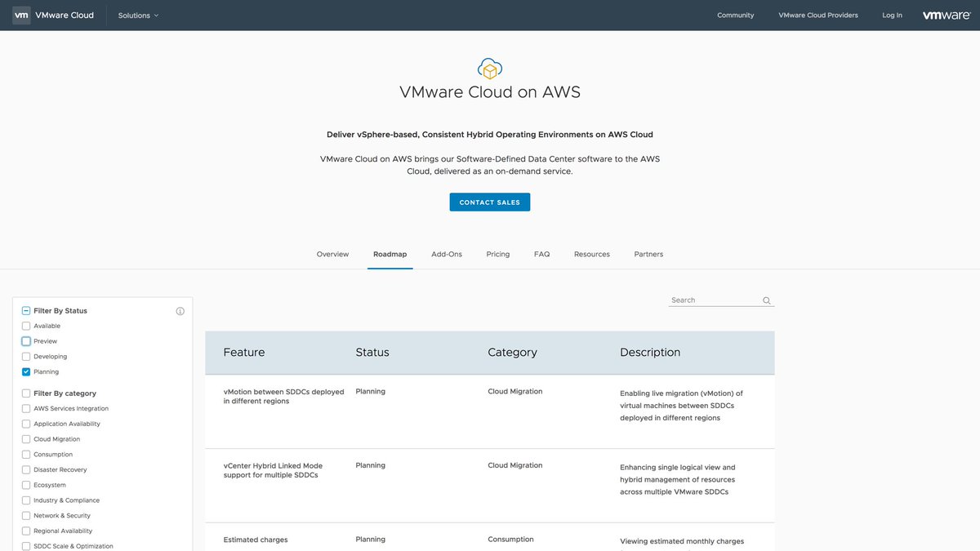Toggle the Filter By Status checkbox
The image size is (980, 551).
[26, 311]
